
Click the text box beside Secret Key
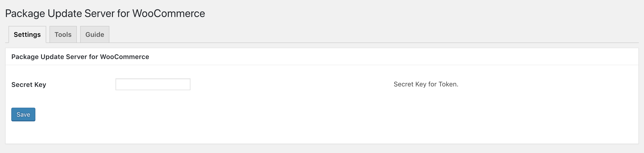tap(153, 84)
